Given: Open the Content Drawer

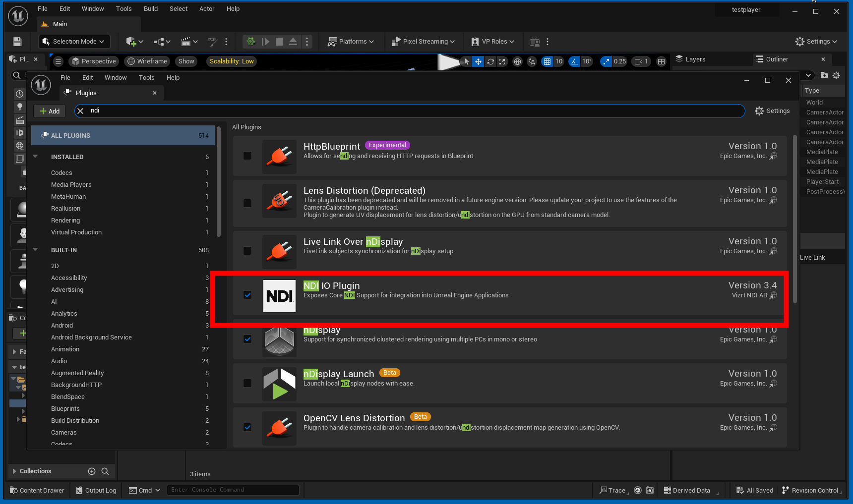Looking at the screenshot, I should coord(37,490).
